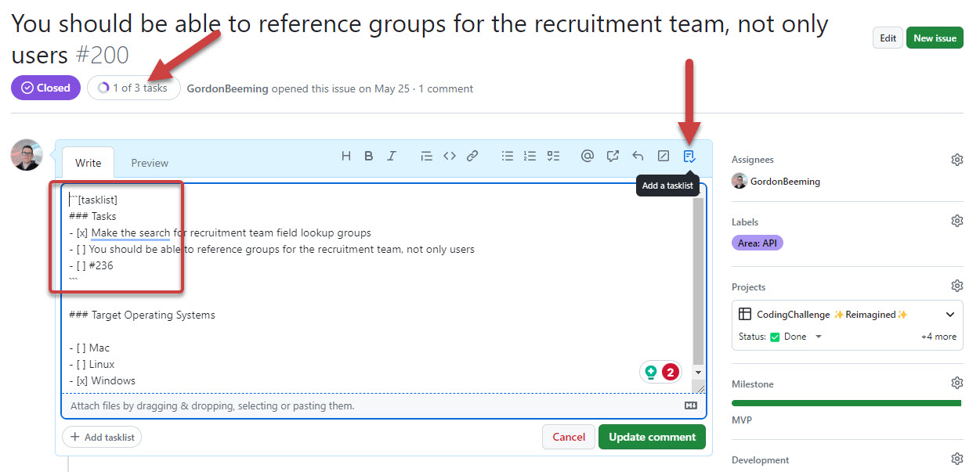Expand the CodingChallenge project chevron
The image size is (980, 472).
[950, 315]
